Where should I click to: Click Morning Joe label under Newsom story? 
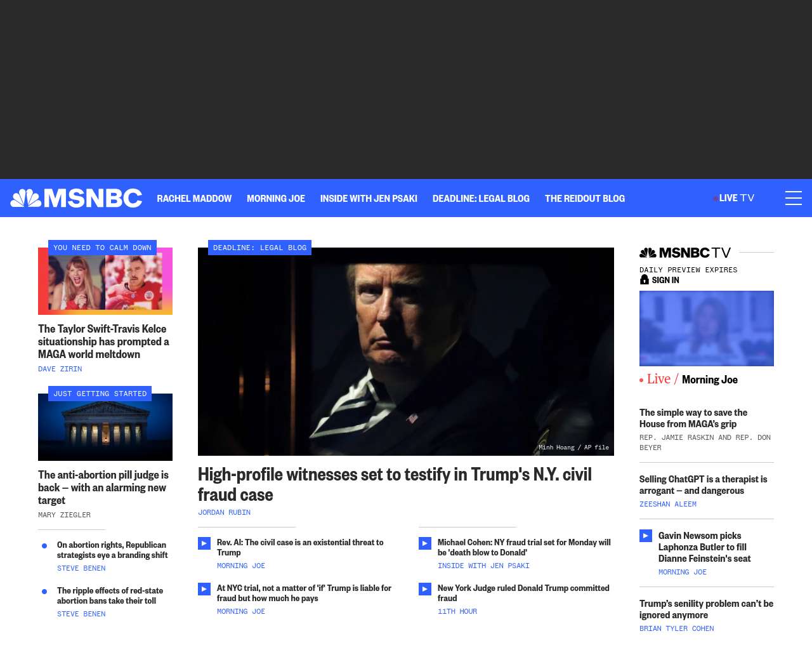coord(683,572)
